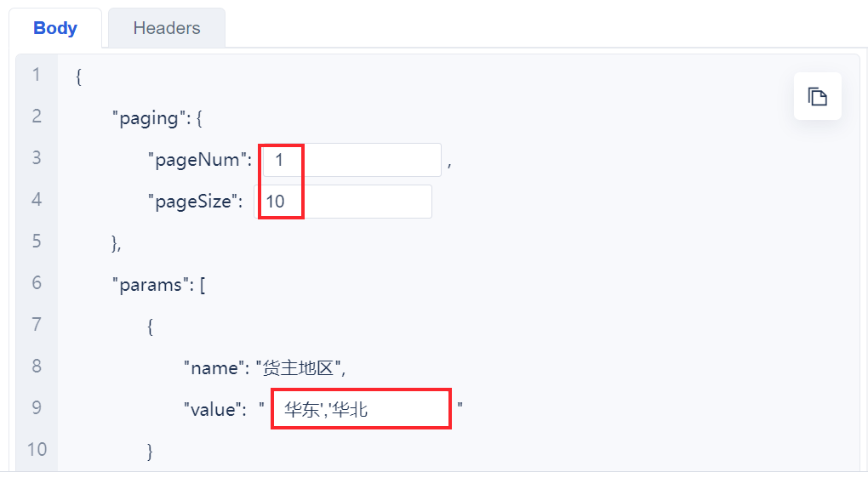
Task: Click the "pageSize" key label
Action: click(195, 202)
